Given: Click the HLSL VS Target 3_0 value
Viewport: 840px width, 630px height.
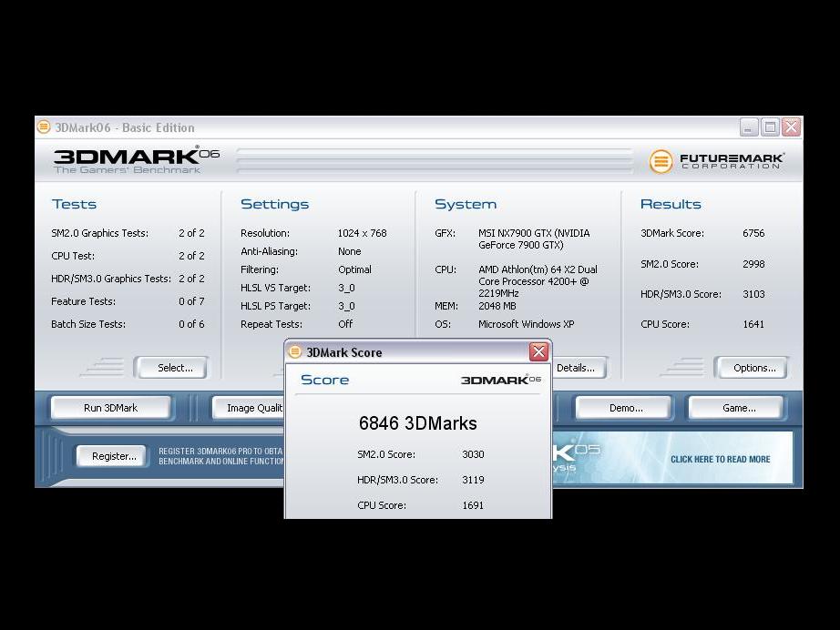Looking at the screenshot, I should [x=346, y=288].
